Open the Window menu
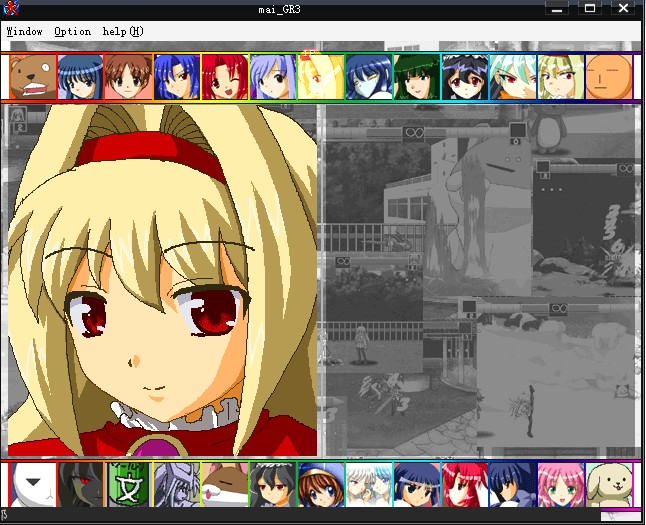Image resolution: width=646 pixels, height=525 pixels. [x=24, y=31]
